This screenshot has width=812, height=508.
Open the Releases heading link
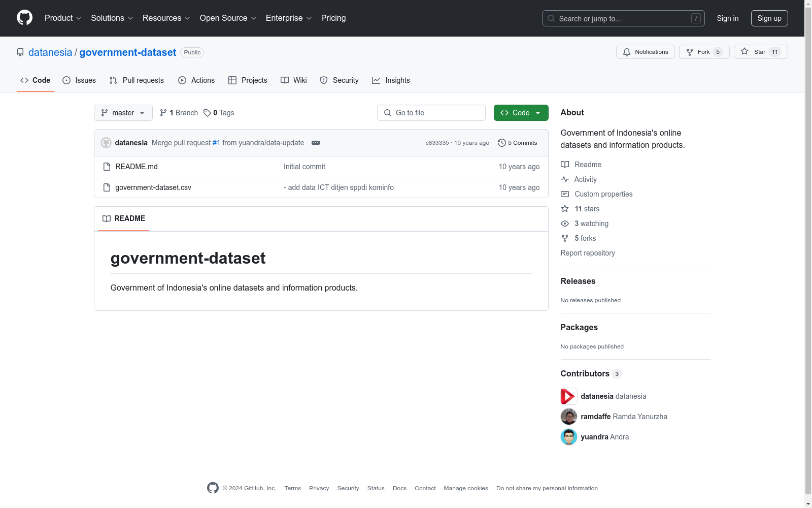click(x=578, y=281)
